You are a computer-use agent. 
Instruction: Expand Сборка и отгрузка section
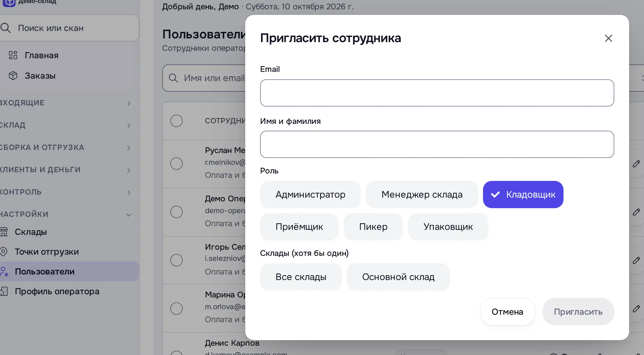pyautogui.click(x=66, y=147)
